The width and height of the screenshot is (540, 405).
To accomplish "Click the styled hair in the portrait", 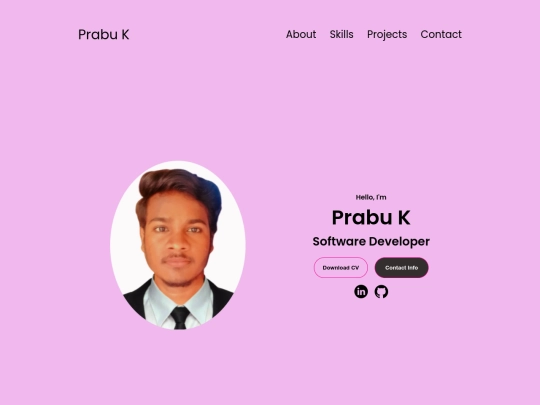I will pyautogui.click(x=179, y=186).
